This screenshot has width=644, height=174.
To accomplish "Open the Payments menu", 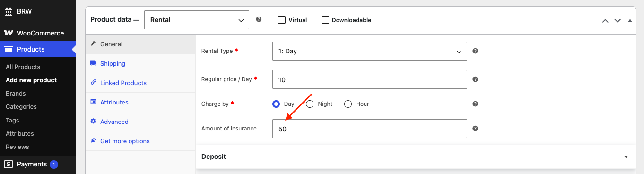I will click(38, 164).
